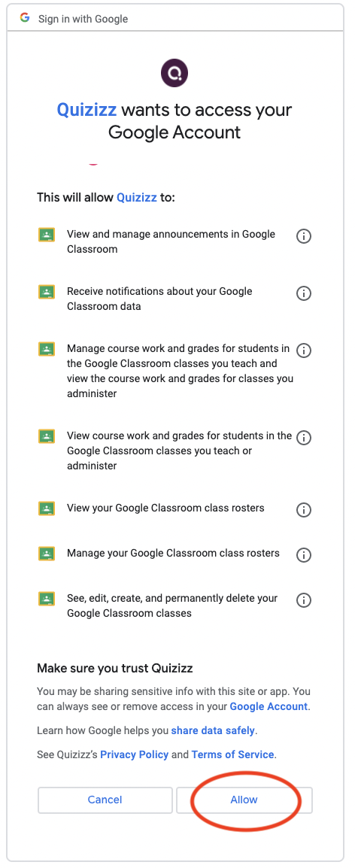Open Quizizz Terms of Service
This screenshot has height=868, width=355.
232,754
